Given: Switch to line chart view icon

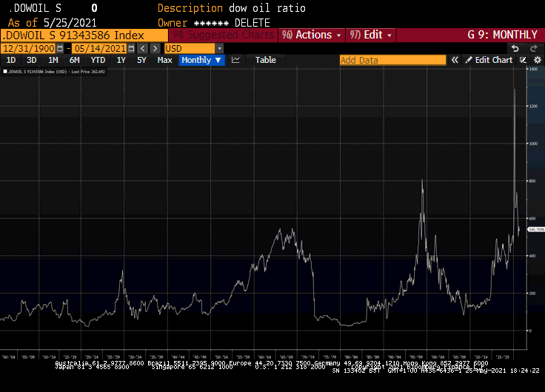Looking at the screenshot, I should click(x=235, y=60).
